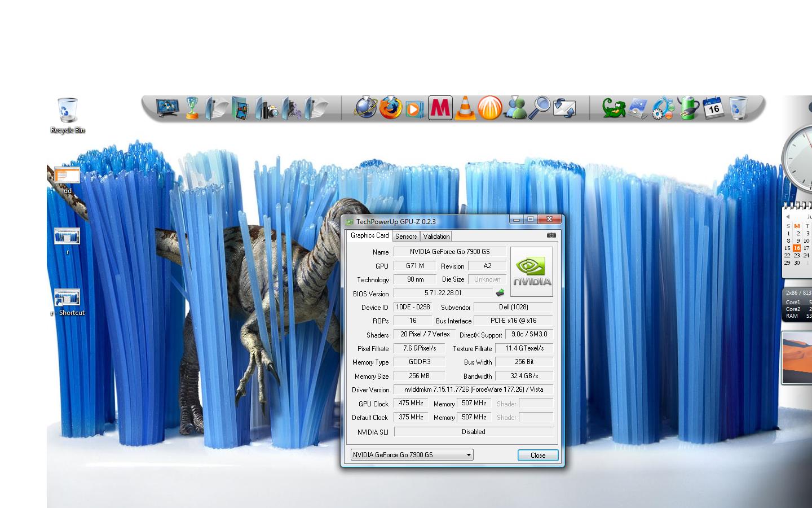This screenshot has width=812, height=508.
Task: Select the dd desktop file icon
Action: pyautogui.click(x=67, y=180)
